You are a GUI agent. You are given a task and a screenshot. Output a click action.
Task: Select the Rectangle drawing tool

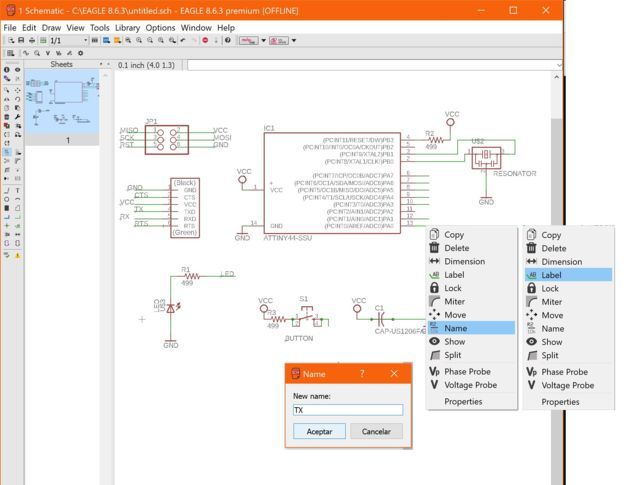coord(7,208)
